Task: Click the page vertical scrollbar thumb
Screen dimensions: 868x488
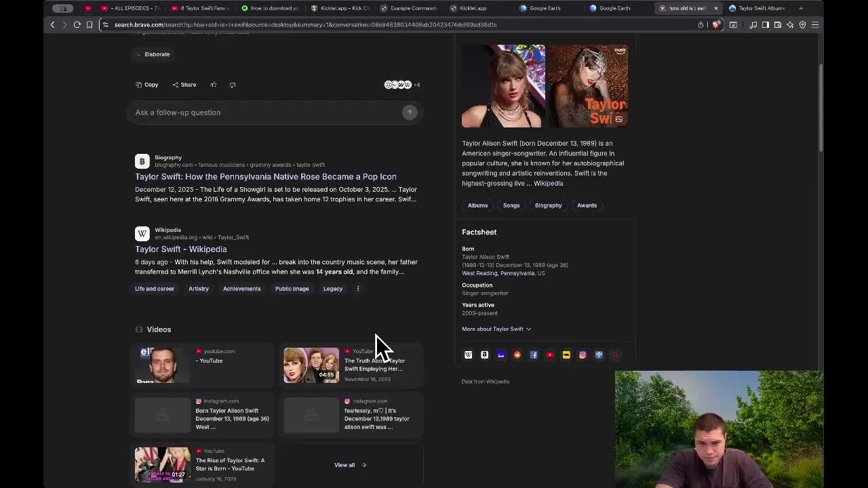Action: coord(821,108)
